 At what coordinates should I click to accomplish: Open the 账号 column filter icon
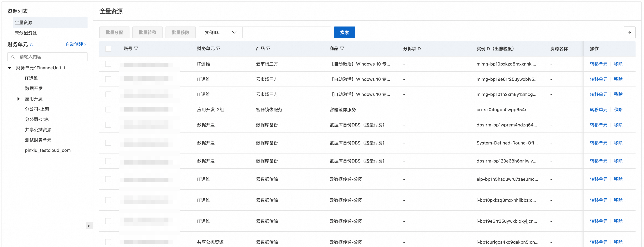point(136,49)
